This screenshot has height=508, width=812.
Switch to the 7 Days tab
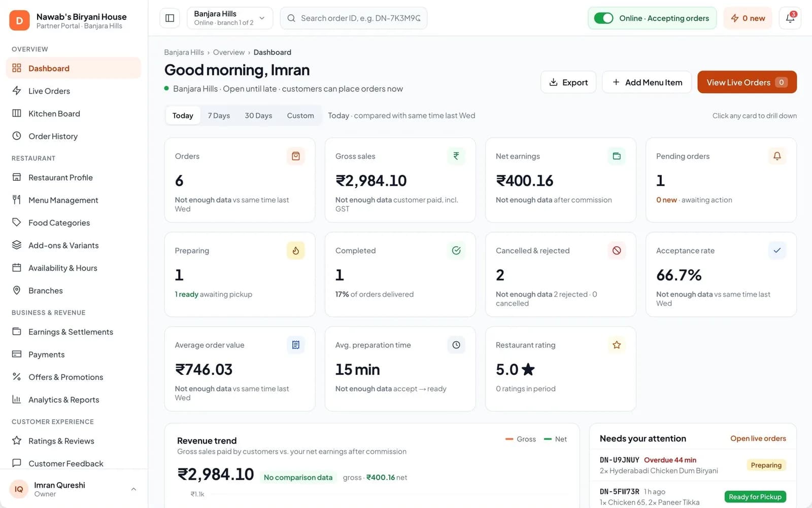pyautogui.click(x=219, y=115)
